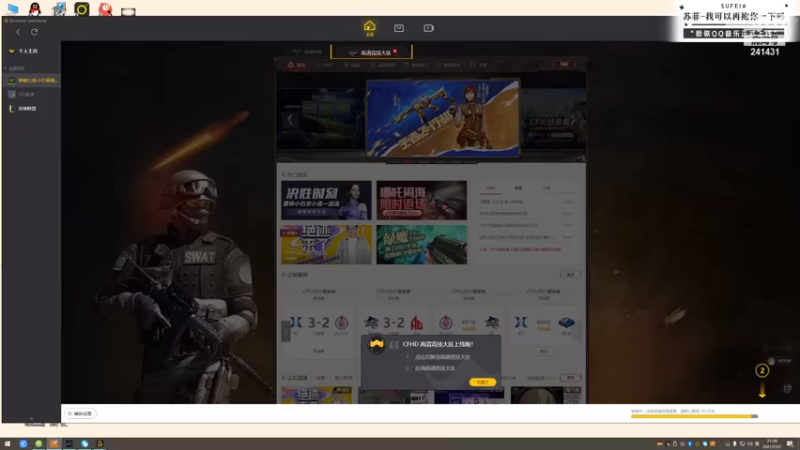Image resolution: width=800 pixels, height=450 pixels.
Task: Click the replay button under first match
Action: (x=318, y=351)
